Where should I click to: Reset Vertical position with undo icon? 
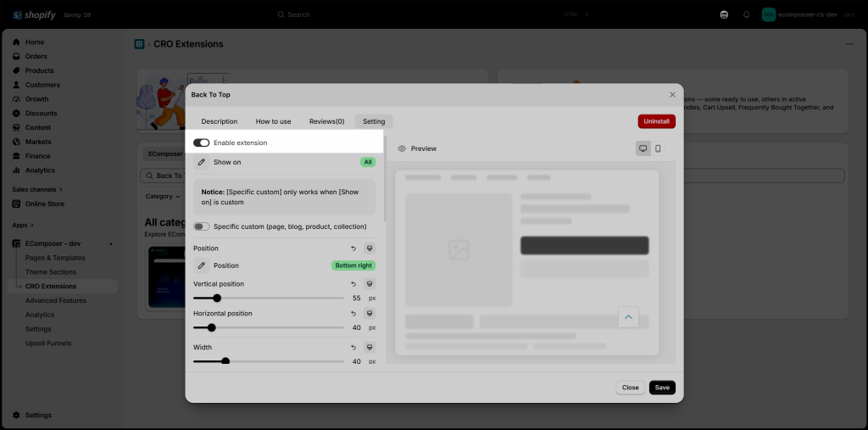point(353,284)
